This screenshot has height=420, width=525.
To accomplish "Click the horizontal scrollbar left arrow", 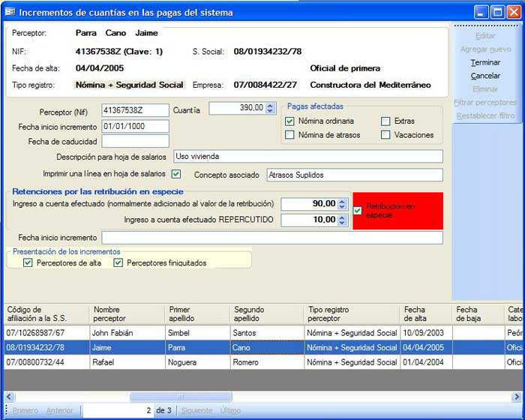I will coord(9,397).
